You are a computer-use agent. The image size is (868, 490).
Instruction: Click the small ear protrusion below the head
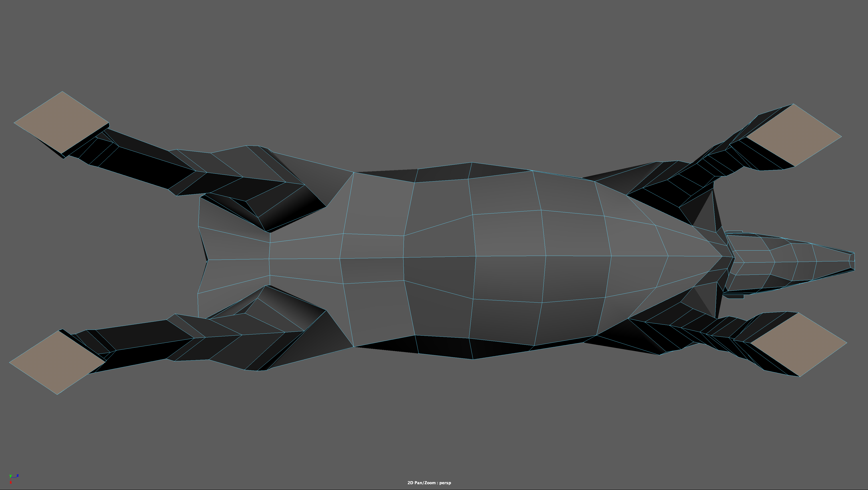[x=735, y=296]
